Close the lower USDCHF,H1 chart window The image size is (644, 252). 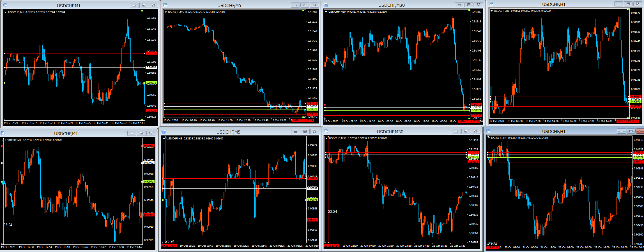pyautogui.click(x=640, y=131)
